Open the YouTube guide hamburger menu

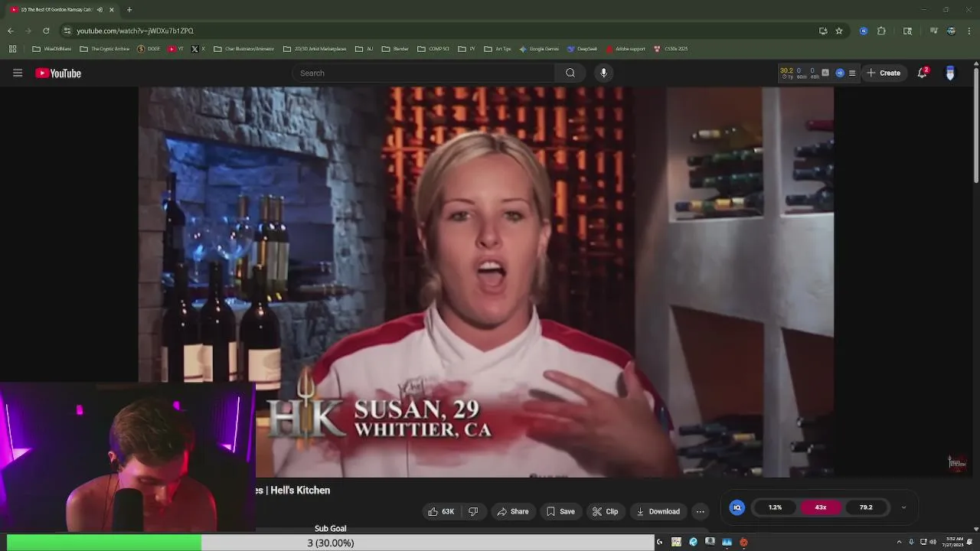point(18,73)
